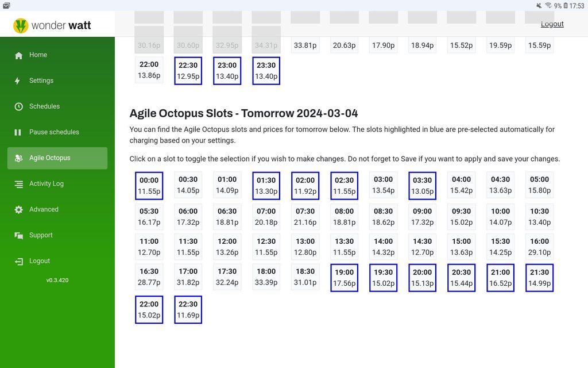Click the Activity Log list icon
Image resolution: width=588 pixels, height=368 pixels.
click(x=18, y=184)
